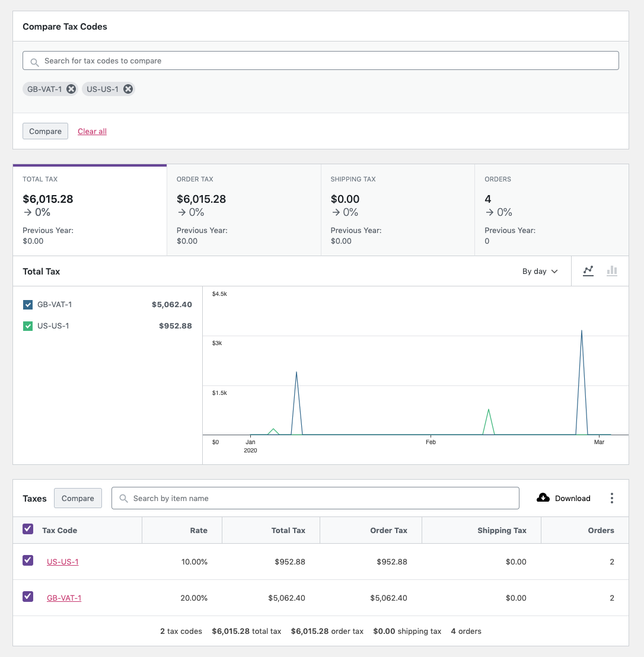Click the Clear all link

[x=92, y=131]
